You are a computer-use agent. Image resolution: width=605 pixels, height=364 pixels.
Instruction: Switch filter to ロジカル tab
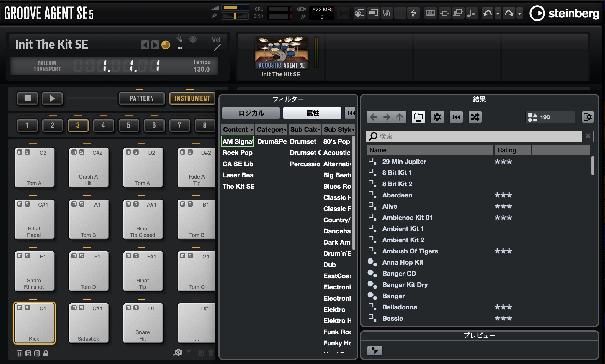pos(251,113)
